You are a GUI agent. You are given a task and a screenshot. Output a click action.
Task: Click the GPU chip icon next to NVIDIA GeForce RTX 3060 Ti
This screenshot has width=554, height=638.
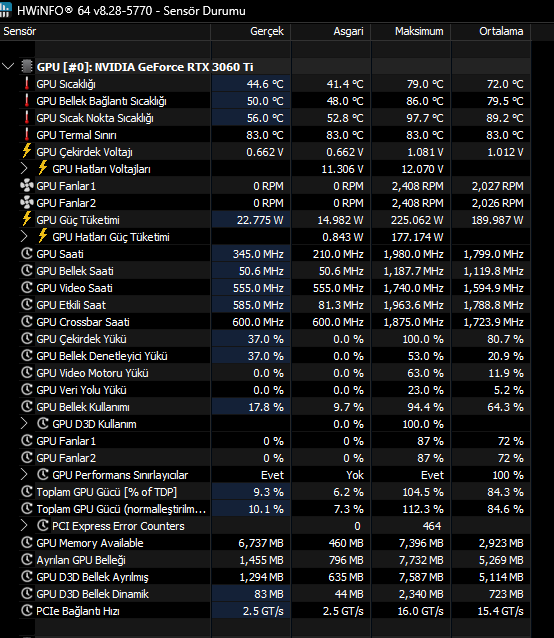[x=27, y=66]
